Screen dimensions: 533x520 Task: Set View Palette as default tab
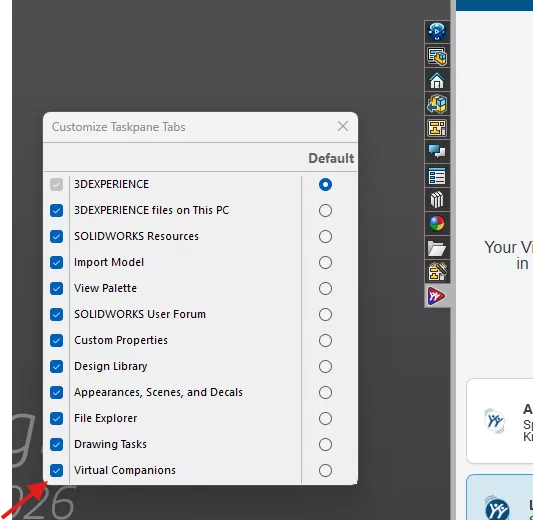325,288
